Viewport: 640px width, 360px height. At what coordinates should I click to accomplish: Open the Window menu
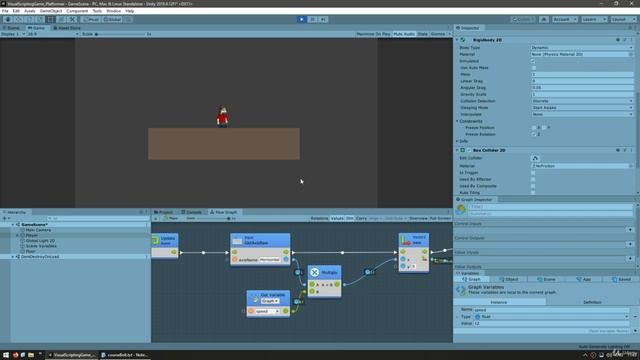[113, 11]
